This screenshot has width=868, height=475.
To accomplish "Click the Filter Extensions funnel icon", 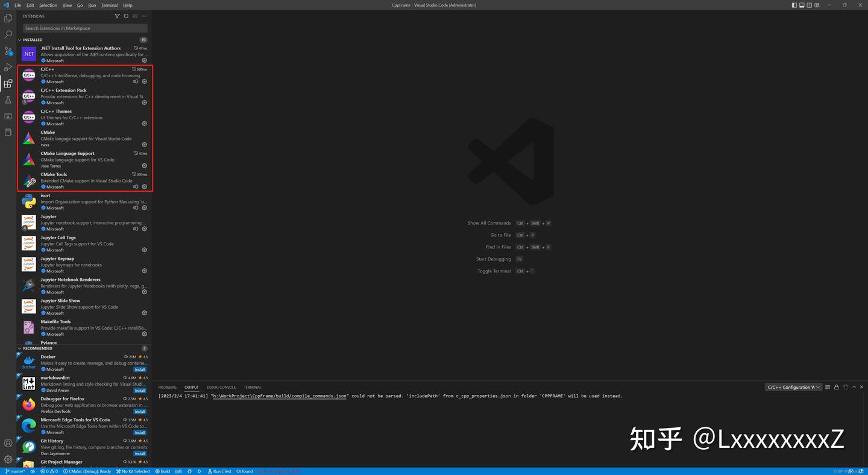I will click(117, 16).
